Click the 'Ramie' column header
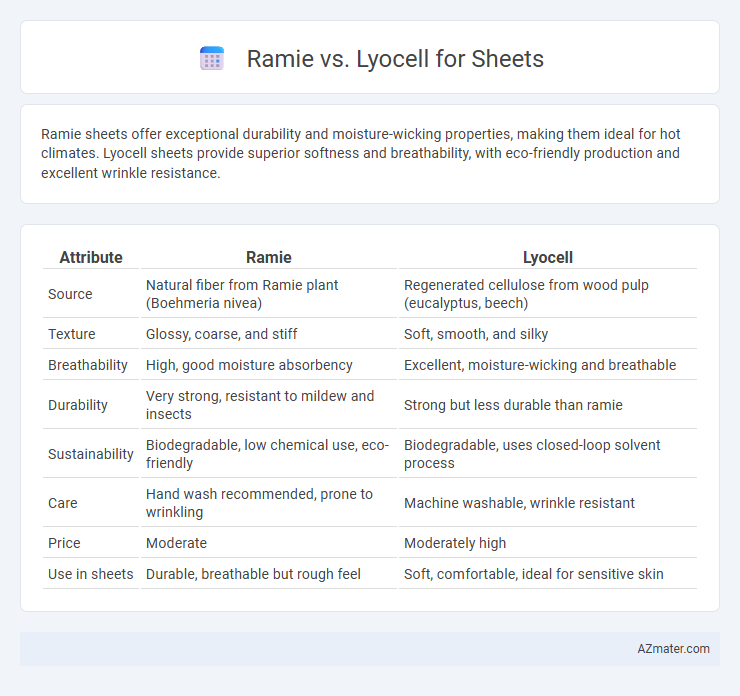740x696 pixels. [x=269, y=257]
